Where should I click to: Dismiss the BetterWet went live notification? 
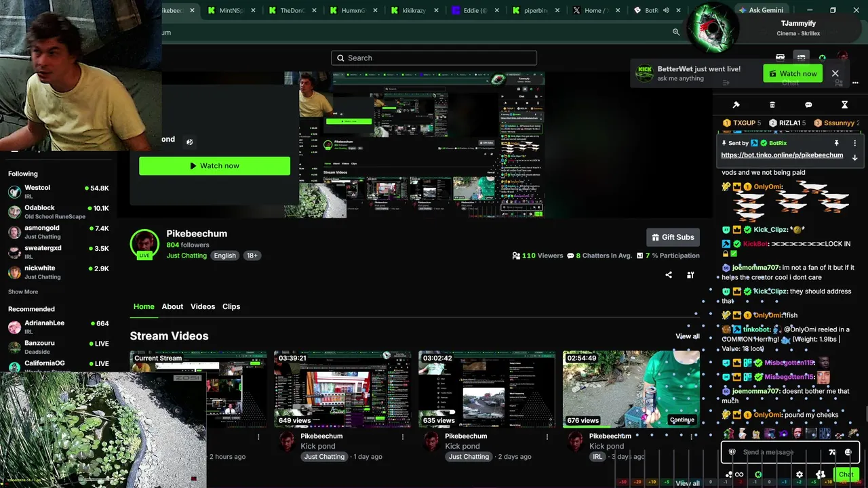pyautogui.click(x=835, y=73)
